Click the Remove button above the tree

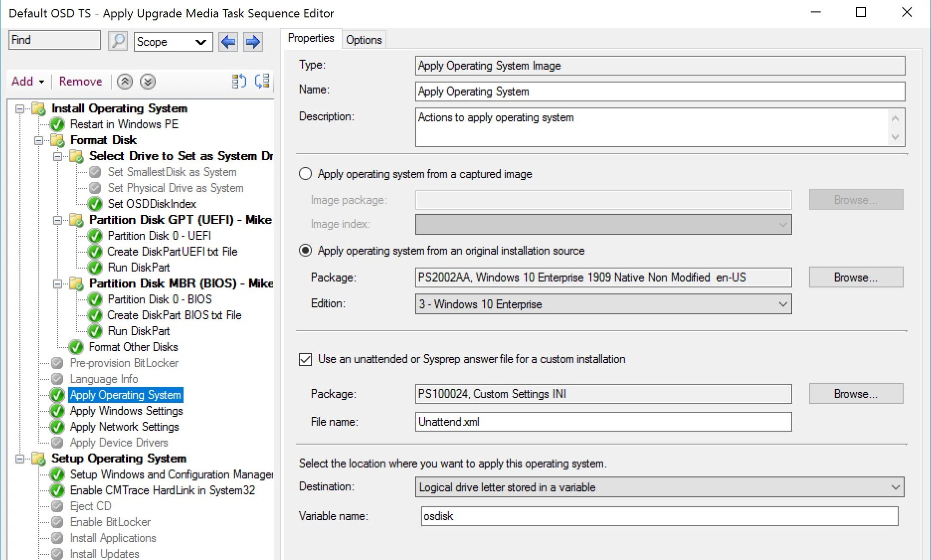[80, 81]
